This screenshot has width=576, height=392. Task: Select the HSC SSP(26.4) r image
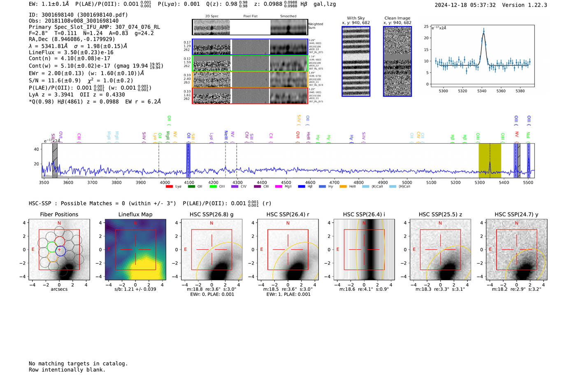point(288,250)
